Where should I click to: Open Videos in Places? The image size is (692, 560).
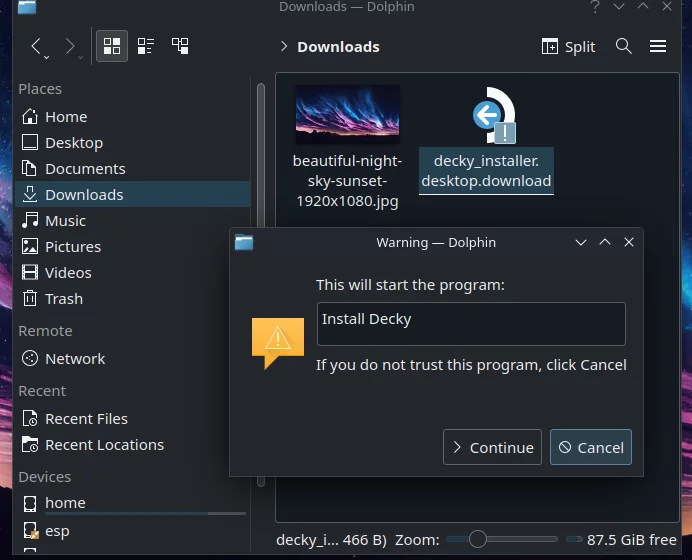tap(132, 273)
